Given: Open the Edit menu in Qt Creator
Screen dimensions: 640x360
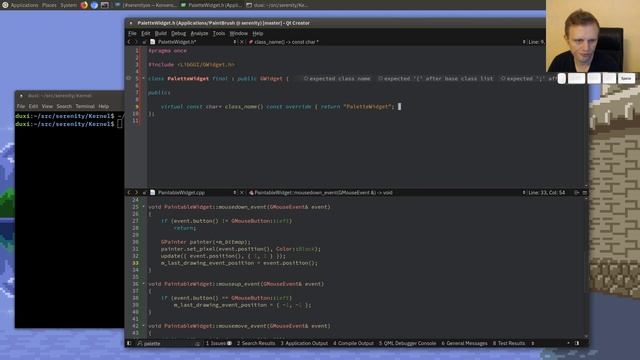Looking at the screenshot, I should (146, 33).
